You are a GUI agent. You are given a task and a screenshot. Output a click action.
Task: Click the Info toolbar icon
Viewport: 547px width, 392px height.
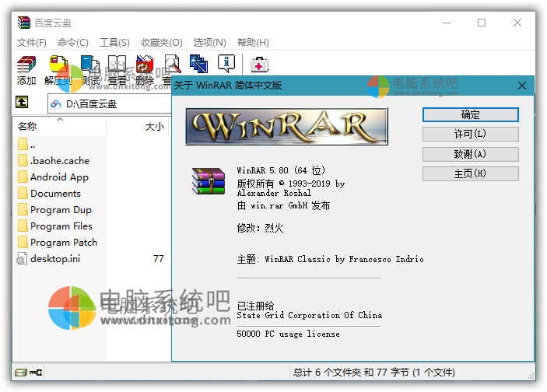[x=226, y=64]
